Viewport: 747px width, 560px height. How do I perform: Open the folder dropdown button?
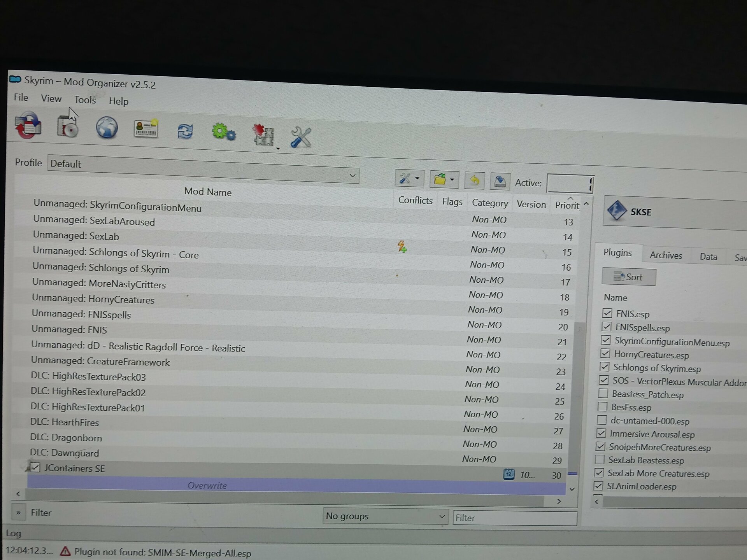[444, 179]
